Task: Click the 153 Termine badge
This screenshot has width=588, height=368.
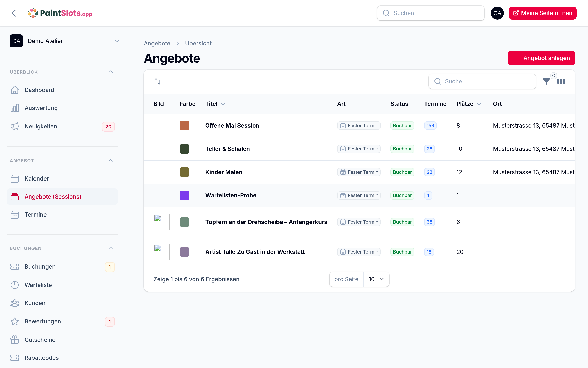Action: point(430,126)
